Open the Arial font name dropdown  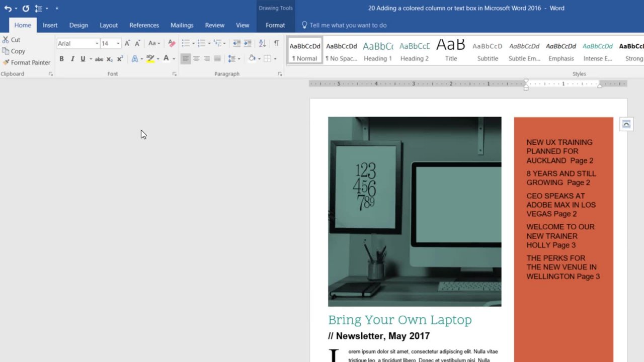click(x=97, y=44)
